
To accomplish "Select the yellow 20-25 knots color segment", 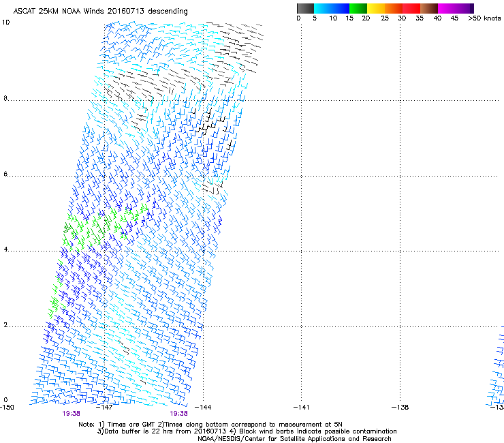I will [376, 8].
